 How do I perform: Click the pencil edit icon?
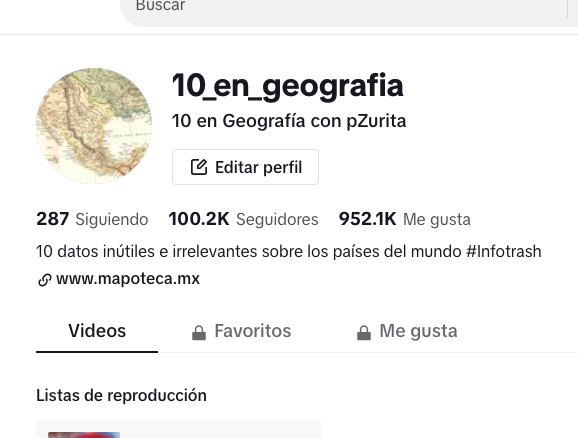click(x=199, y=167)
